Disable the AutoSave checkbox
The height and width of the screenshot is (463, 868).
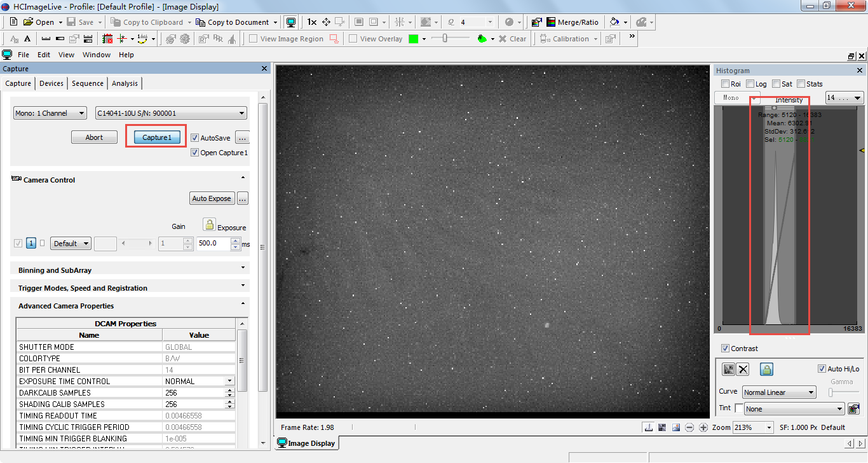195,138
